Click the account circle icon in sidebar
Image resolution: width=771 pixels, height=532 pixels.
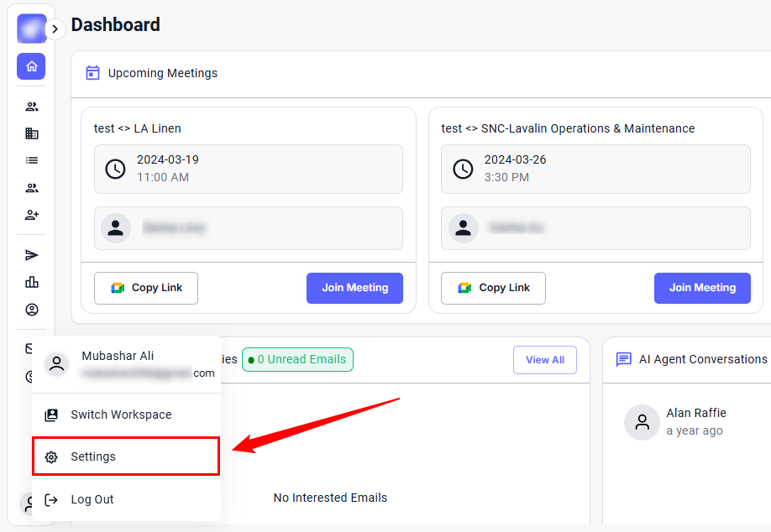(x=32, y=310)
